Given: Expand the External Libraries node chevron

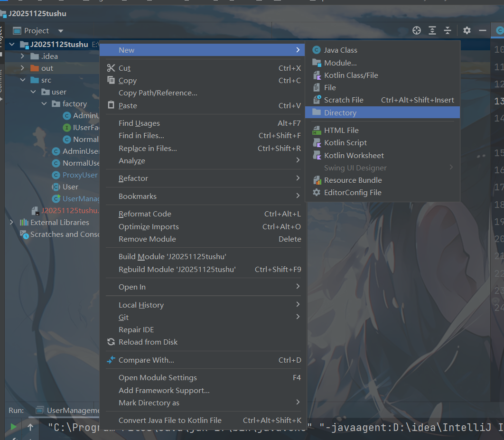Looking at the screenshot, I should pyautogui.click(x=11, y=222).
